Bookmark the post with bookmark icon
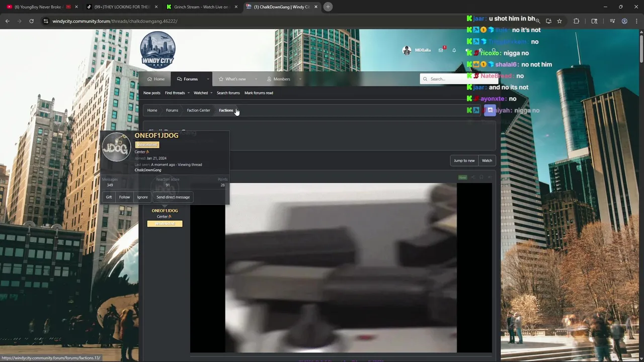Image resolution: width=644 pixels, height=362 pixels. 481,177
